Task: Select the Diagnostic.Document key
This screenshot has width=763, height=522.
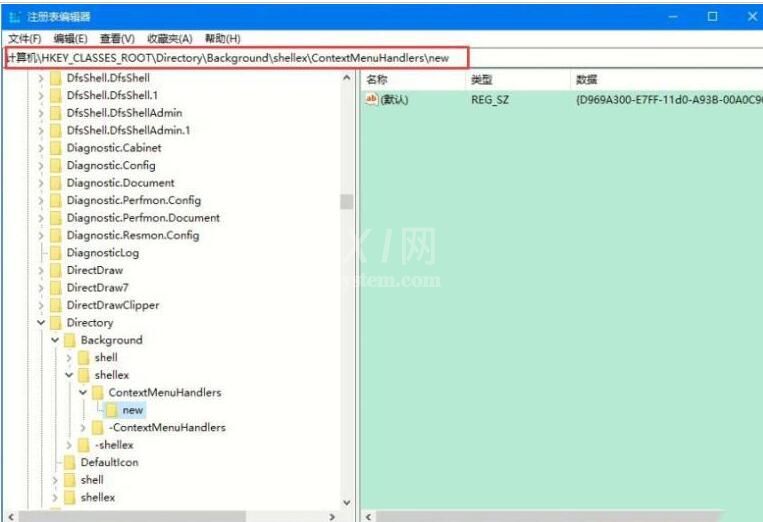Action: pyautogui.click(x=120, y=183)
